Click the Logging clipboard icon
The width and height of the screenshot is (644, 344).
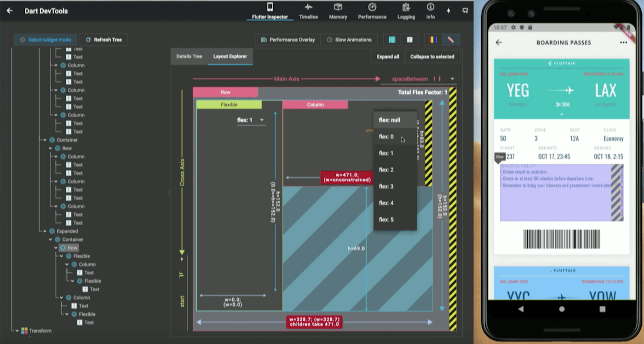406,7
